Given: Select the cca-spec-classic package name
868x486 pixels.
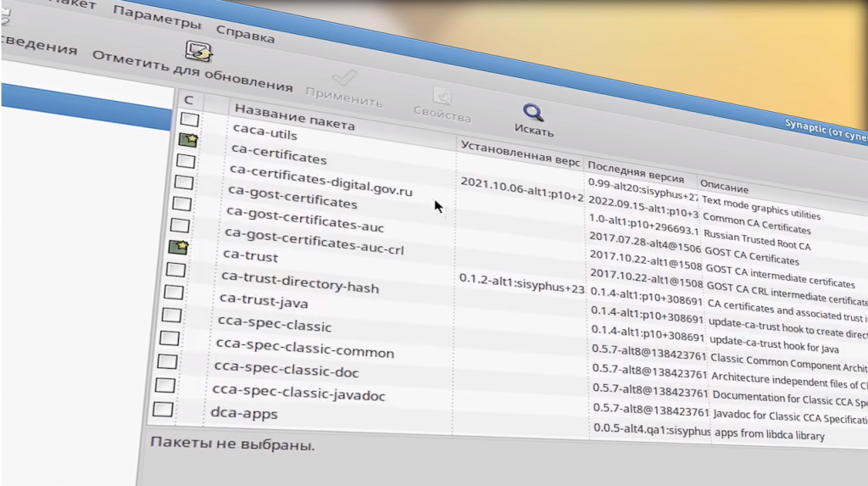Looking at the screenshot, I should (x=275, y=324).
